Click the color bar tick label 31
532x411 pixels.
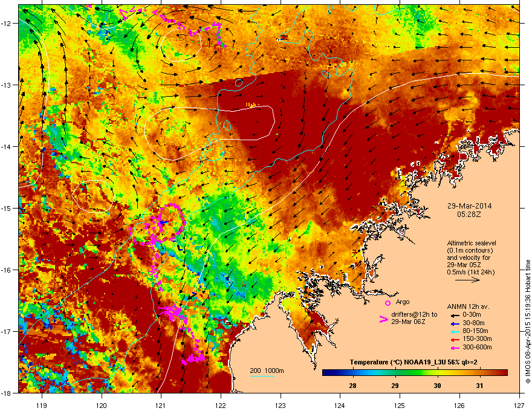[479, 386]
